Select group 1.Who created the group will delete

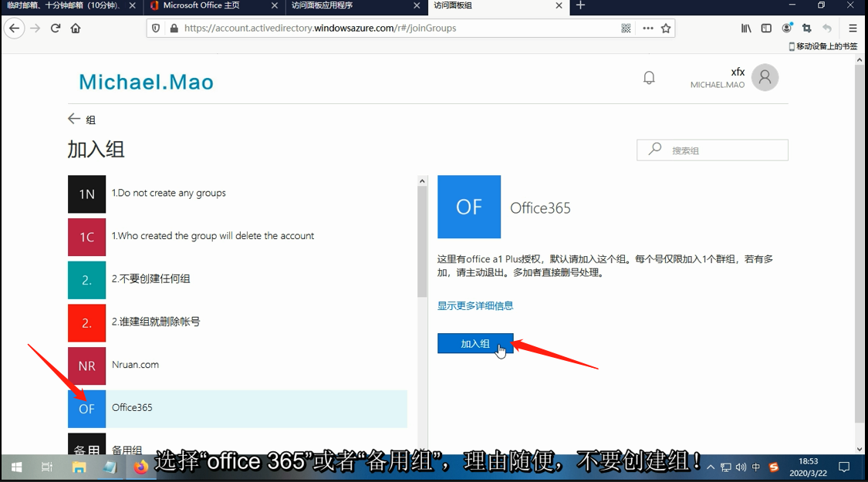pos(238,237)
